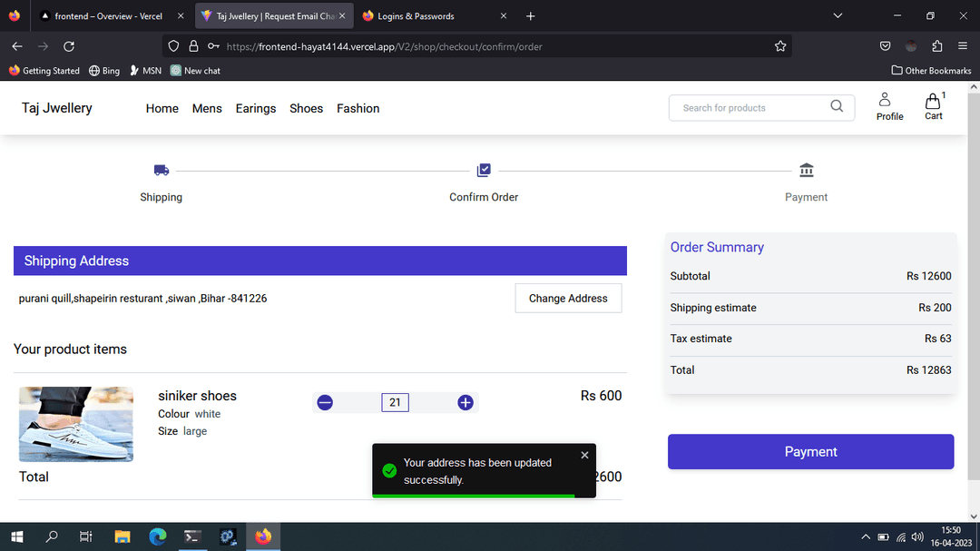Open the siniker shoes product thumbnail
The image size is (980, 551).
[x=76, y=424]
